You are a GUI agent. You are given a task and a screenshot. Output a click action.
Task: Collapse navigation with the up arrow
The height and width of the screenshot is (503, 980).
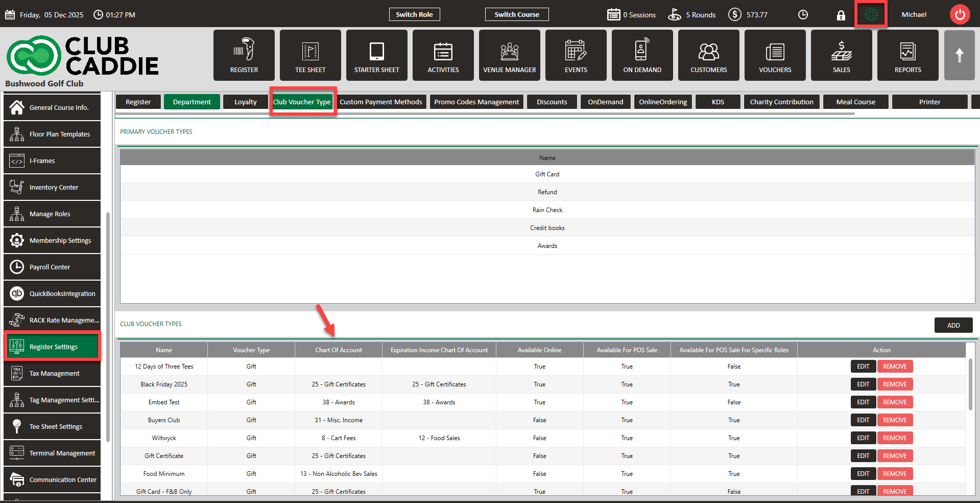(959, 55)
